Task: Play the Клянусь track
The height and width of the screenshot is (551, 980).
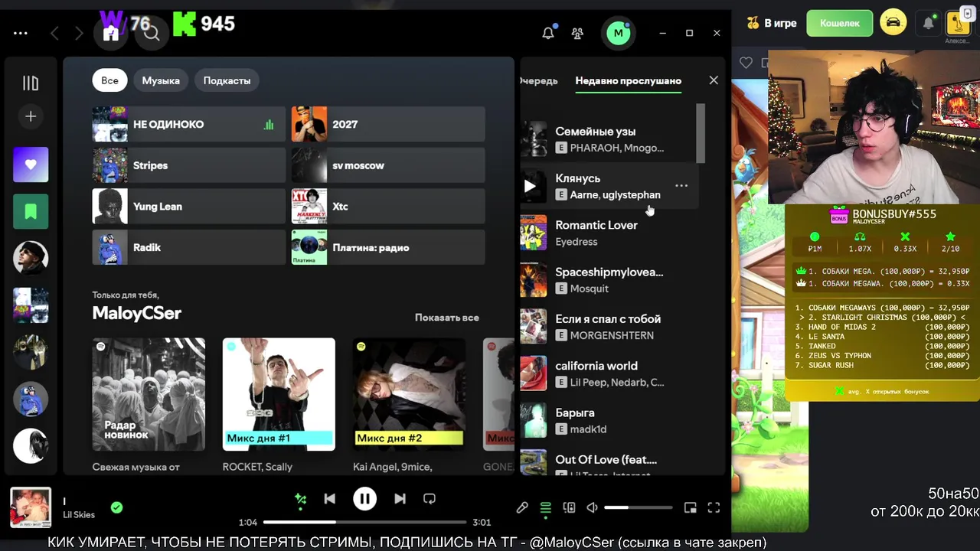Action: (x=530, y=186)
